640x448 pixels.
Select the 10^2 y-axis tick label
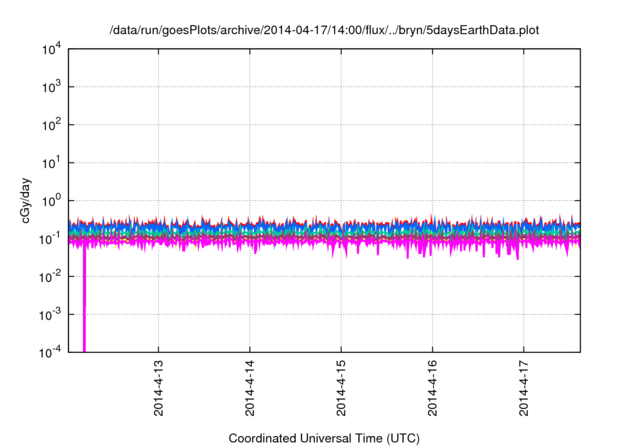point(52,125)
